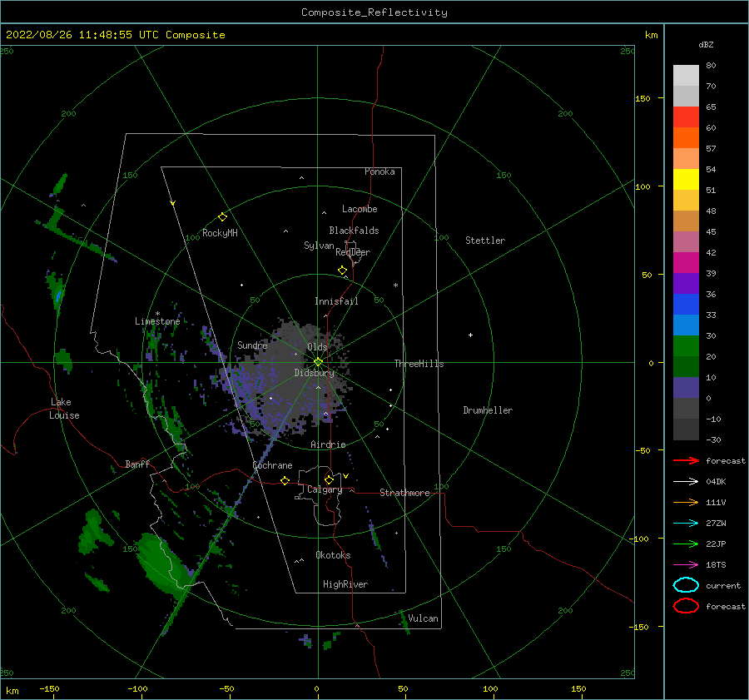This screenshot has width=749, height=700.
Task: Click the Calgary city label
Action: pos(325,489)
